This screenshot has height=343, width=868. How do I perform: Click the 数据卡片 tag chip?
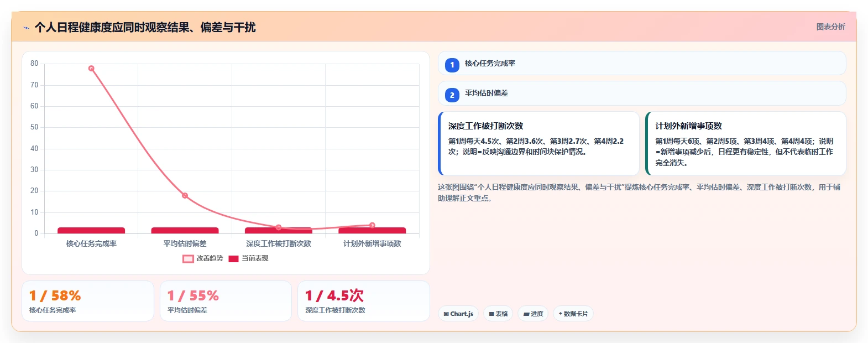(573, 314)
